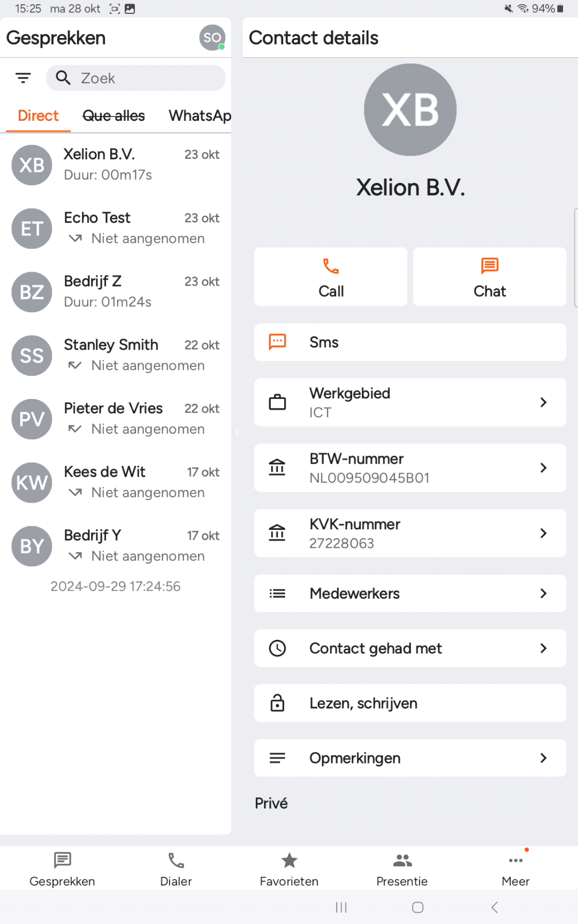Open Stanley Smith conversation
578x924 pixels.
pyautogui.click(x=116, y=355)
